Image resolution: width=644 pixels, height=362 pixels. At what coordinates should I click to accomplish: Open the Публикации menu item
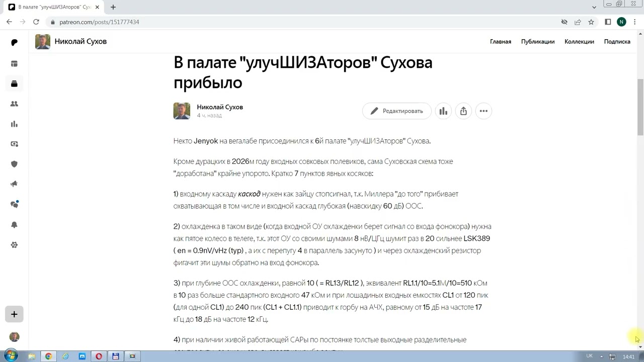click(x=538, y=42)
